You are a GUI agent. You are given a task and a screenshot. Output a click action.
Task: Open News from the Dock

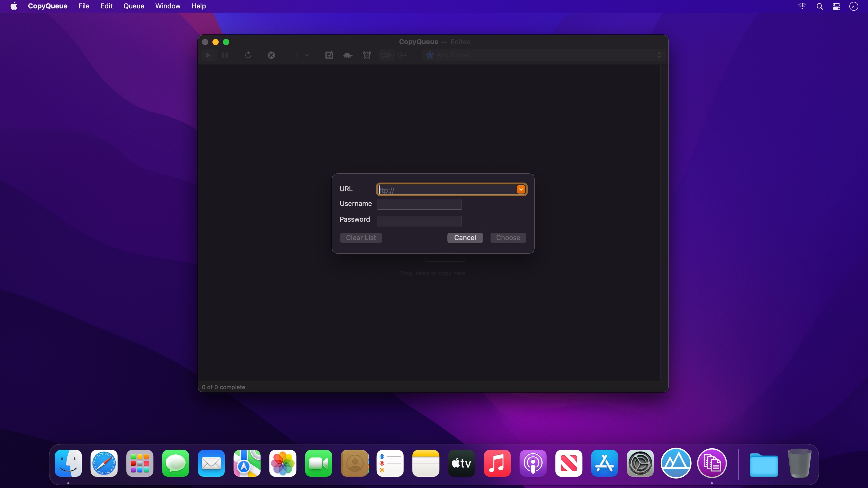point(569,463)
